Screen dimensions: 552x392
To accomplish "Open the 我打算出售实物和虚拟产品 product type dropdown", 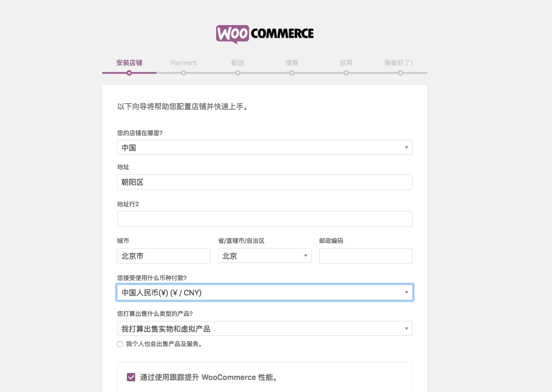I will click(x=265, y=328).
